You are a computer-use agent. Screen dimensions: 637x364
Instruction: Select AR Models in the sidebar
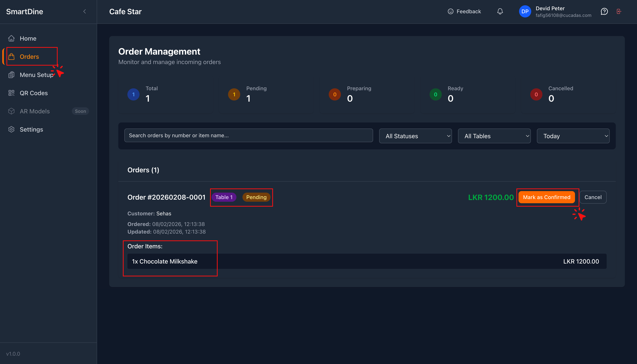(x=35, y=111)
